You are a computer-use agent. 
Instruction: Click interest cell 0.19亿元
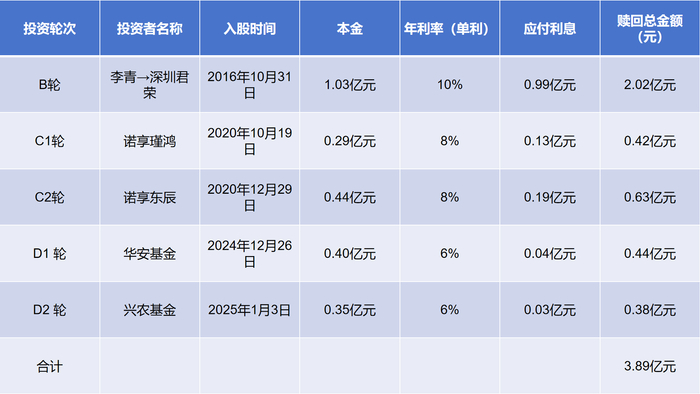[550, 197]
